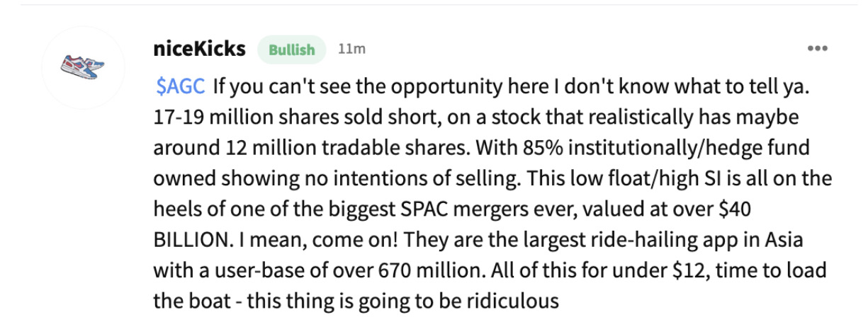Open the niceKicks user profile name
868x334 pixels.
tap(199, 49)
